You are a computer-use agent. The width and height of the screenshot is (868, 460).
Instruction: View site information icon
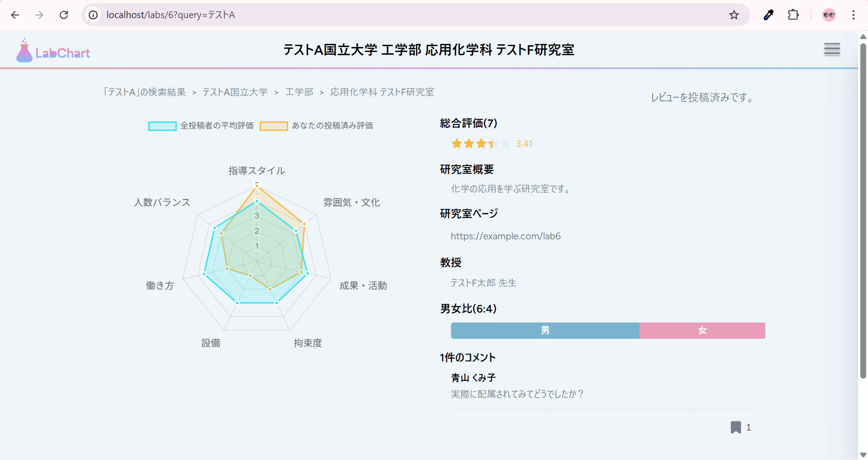click(93, 15)
